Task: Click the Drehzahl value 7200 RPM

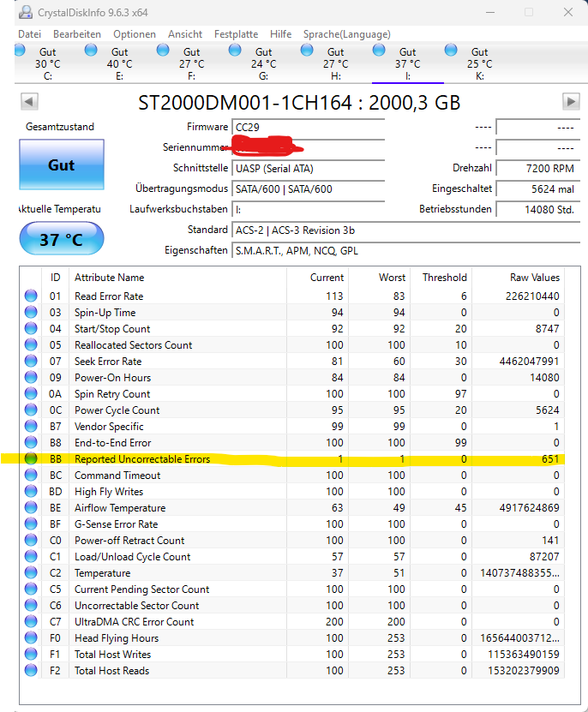Action: coord(538,169)
